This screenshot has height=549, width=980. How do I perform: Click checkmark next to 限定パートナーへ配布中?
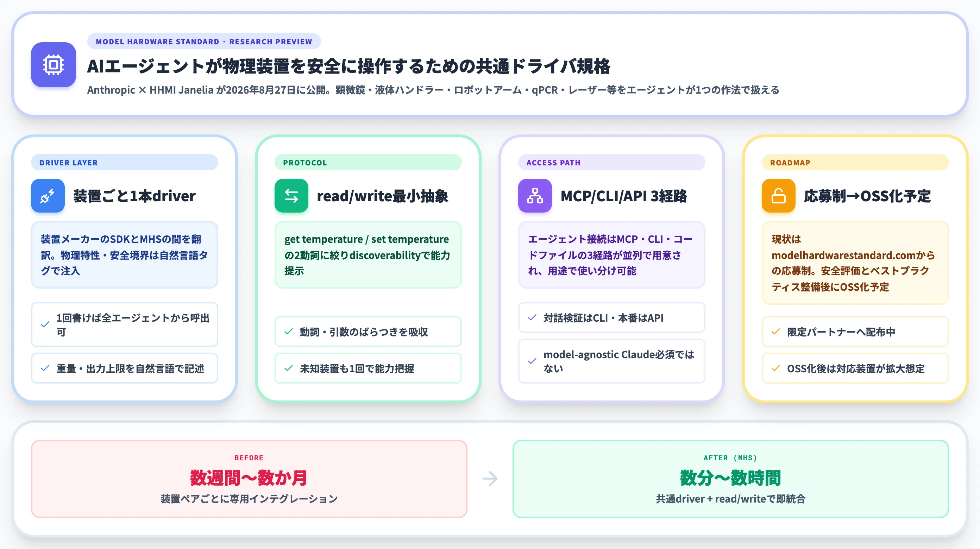(776, 332)
